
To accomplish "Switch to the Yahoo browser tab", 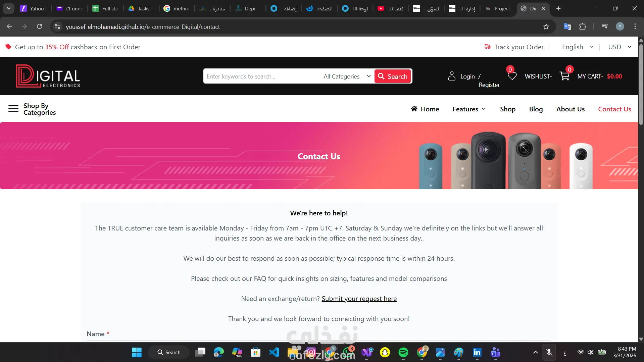I will [x=32, y=8].
